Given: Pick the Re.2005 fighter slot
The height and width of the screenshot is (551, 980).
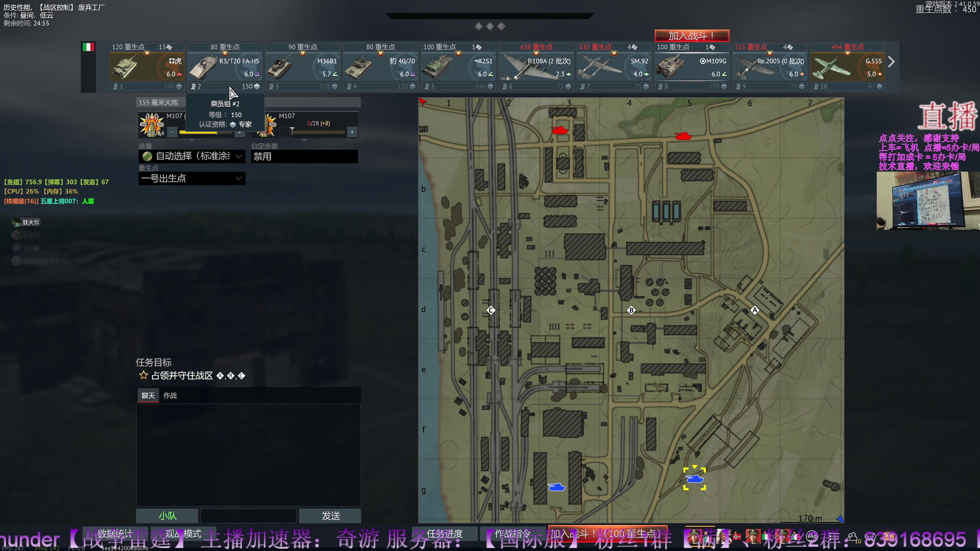Looking at the screenshot, I should coord(769,67).
